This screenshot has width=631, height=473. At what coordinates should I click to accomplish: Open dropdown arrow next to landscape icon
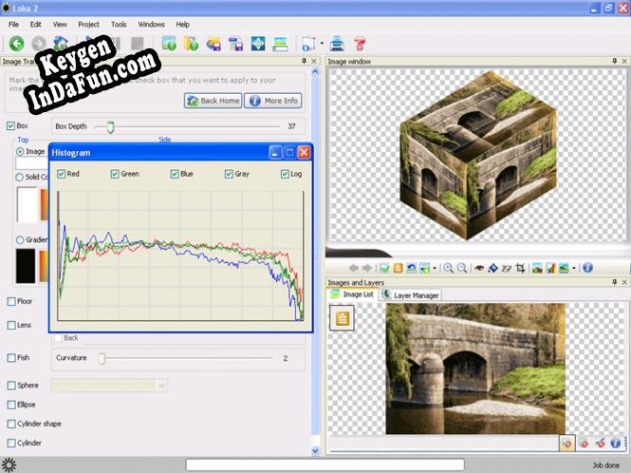click(574, 268)
